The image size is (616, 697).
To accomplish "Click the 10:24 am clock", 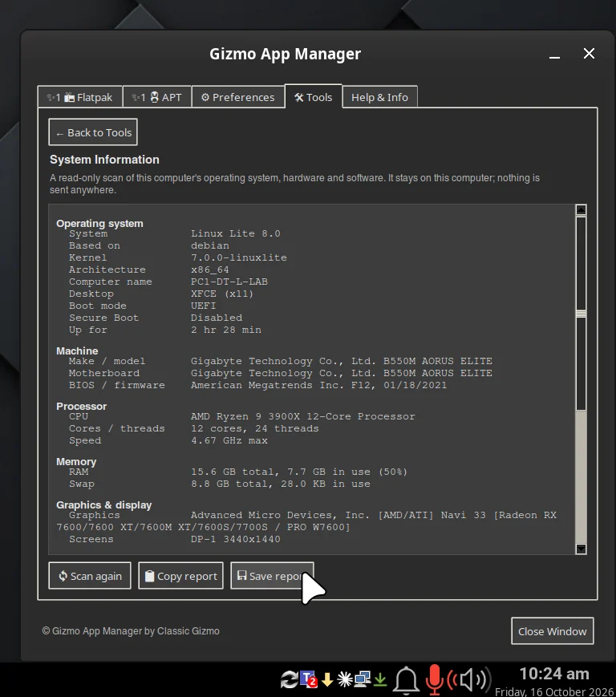I will pos(554,674).
